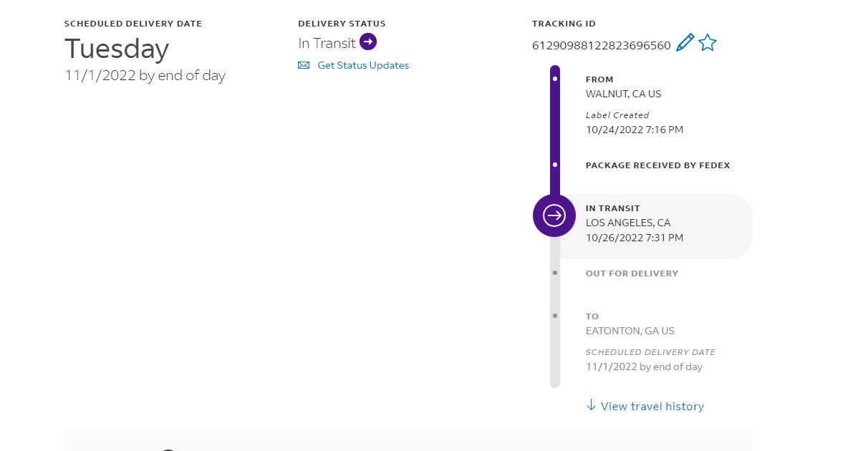
Task: Click the tracking ID number 61290988122823696560
Action: pyautogui.click(x=602, y=46)
